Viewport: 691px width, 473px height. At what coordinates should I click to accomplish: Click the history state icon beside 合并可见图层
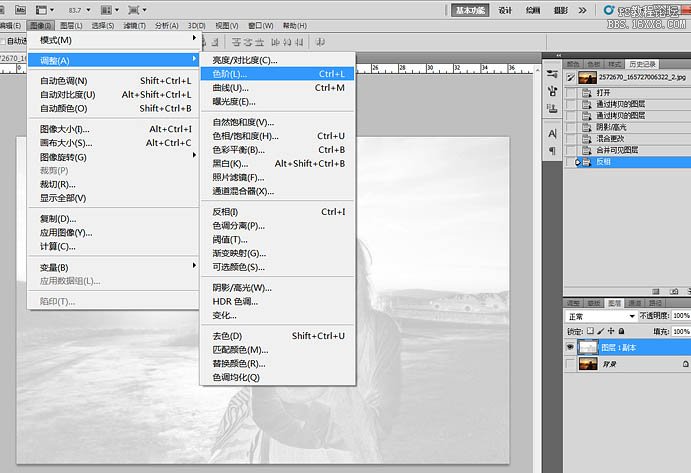coord(587,150)
